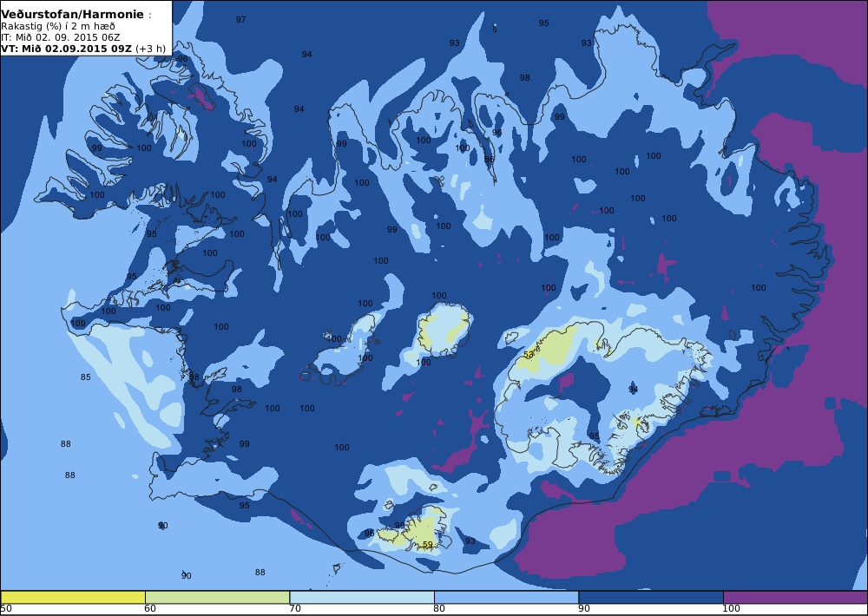This screenshot has height=616, width=868.
Task: Click the pale blue 70–80 legend swatch
Action: [x=362, y=597]
